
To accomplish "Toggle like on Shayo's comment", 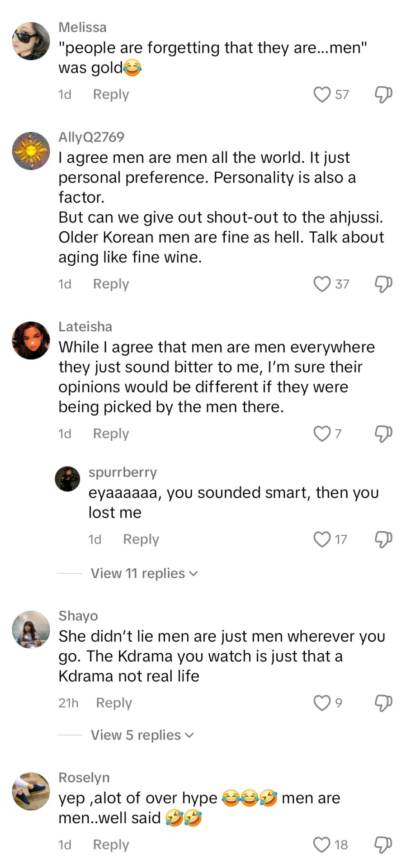I will coord(322,702).
